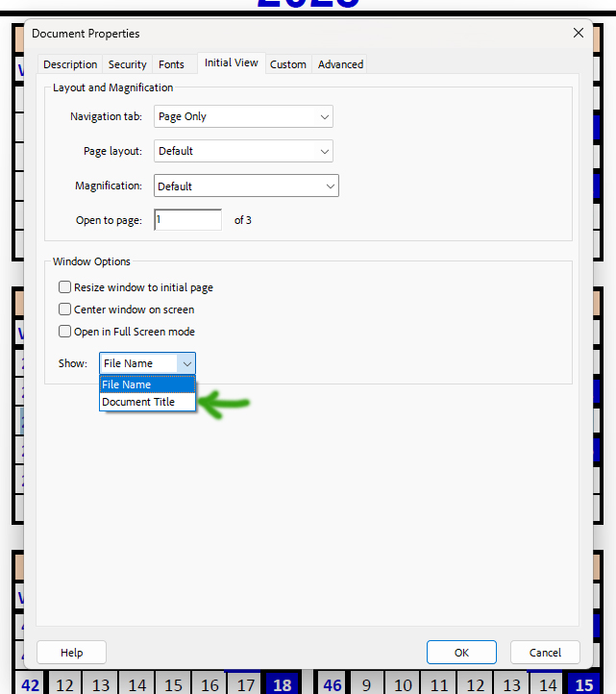Select the Initial View tab

(232, 62)
